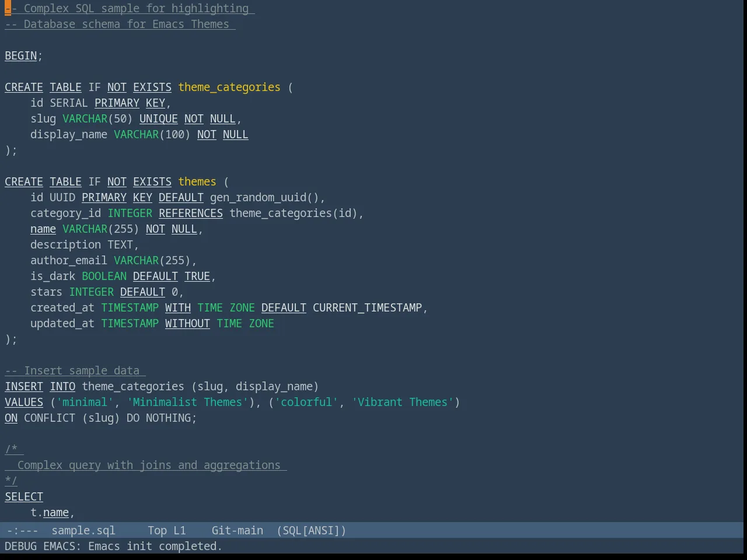Click the author_email column

tap(69, 261)
